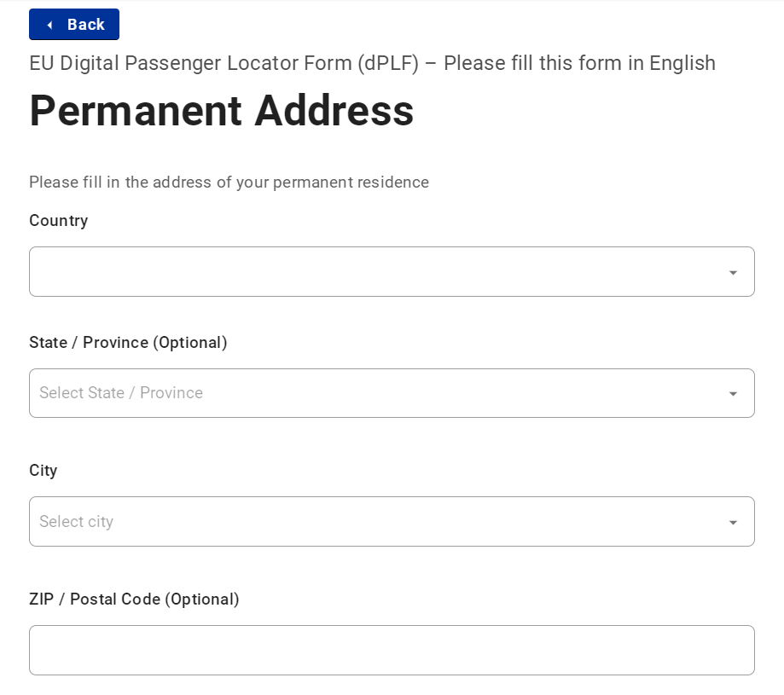784x695 pixels.
Task: Click the 'ZIP / Postal Code (Optional)' label
Action: coord(134,599)
